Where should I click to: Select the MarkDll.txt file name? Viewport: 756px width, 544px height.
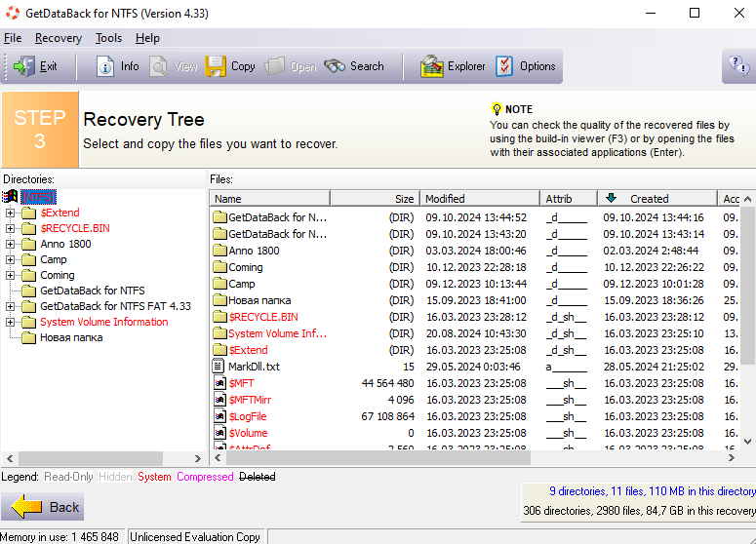click(x=254, y=367)
